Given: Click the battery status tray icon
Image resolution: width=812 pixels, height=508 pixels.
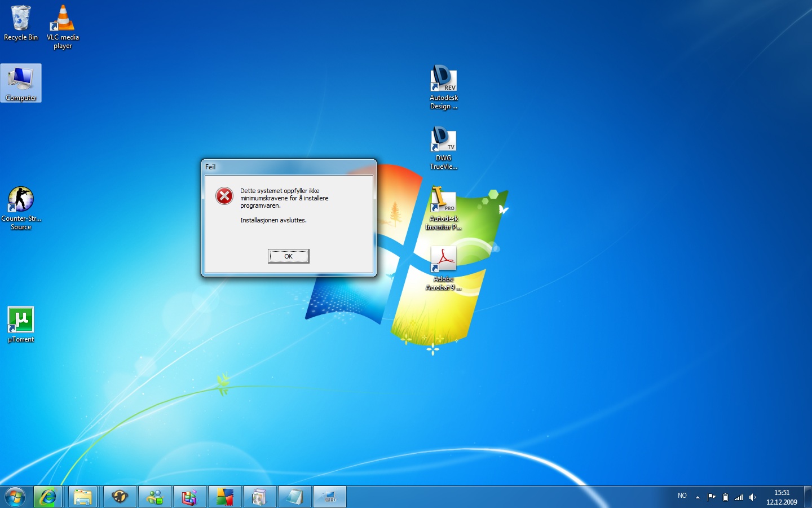Looking at the screenshot, I should (x=725, y=497).
